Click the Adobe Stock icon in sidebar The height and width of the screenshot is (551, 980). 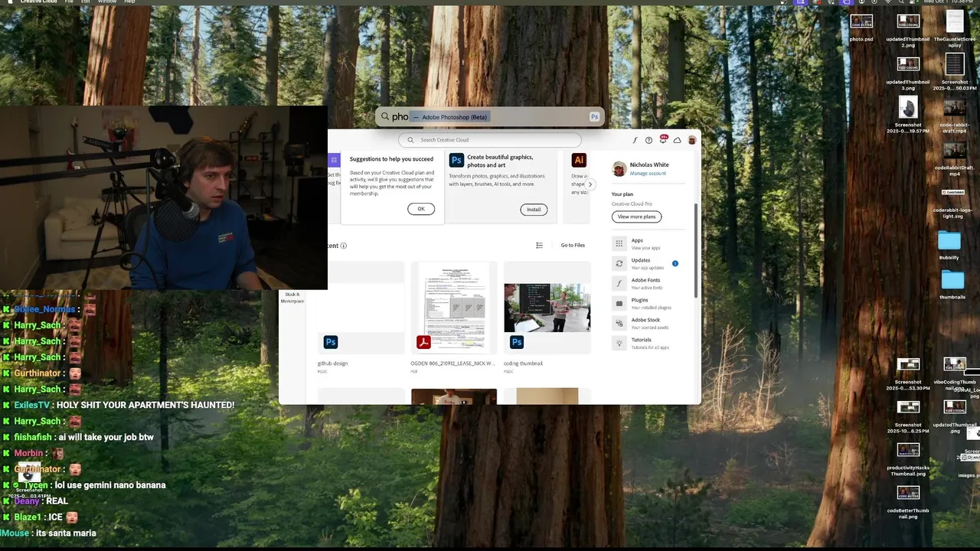click(x=619, y=323)
